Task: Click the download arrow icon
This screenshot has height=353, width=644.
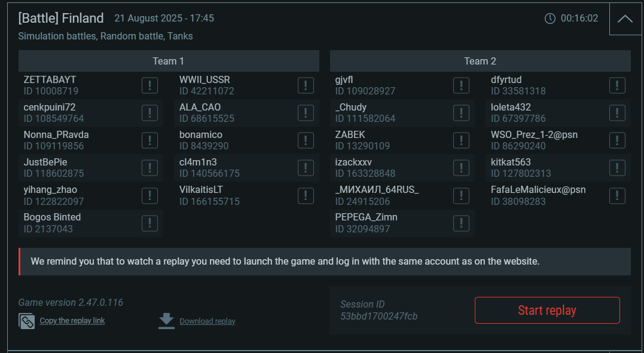Action: coord(166,321)
